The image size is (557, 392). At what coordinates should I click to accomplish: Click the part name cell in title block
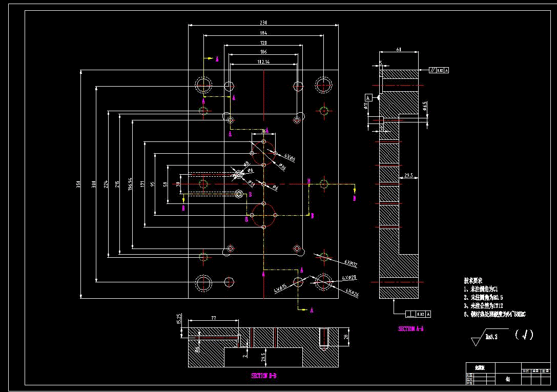tap(480, 368)
